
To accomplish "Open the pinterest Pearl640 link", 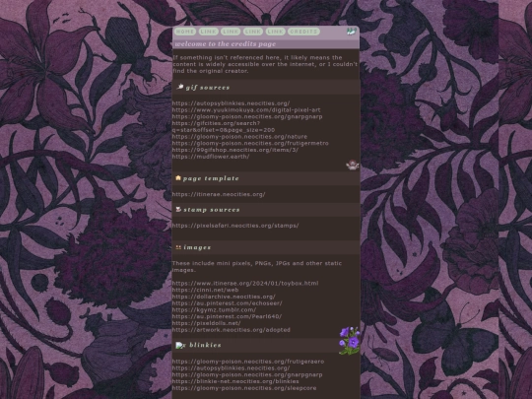I will click(227, 316).
